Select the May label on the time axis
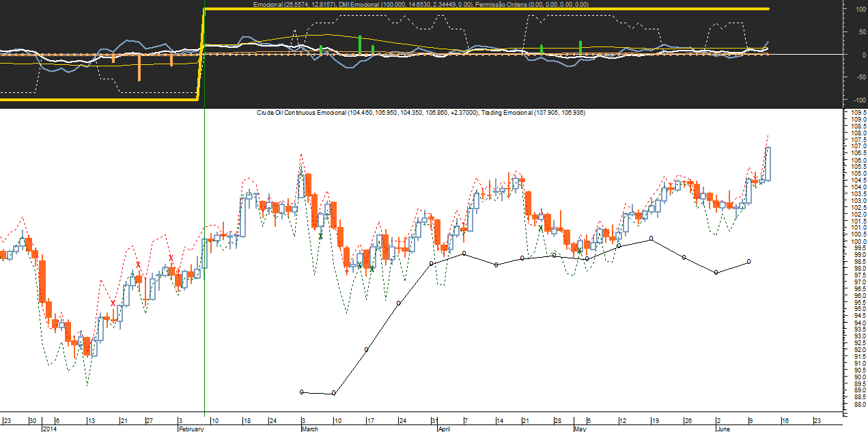This screenshot has width=868, height=432. click(579, 429)
